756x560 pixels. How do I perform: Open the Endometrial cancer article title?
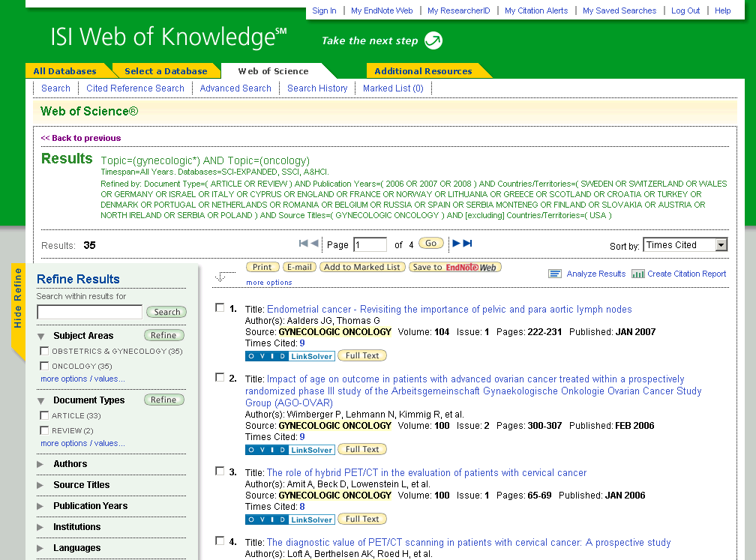coord(449,310)
